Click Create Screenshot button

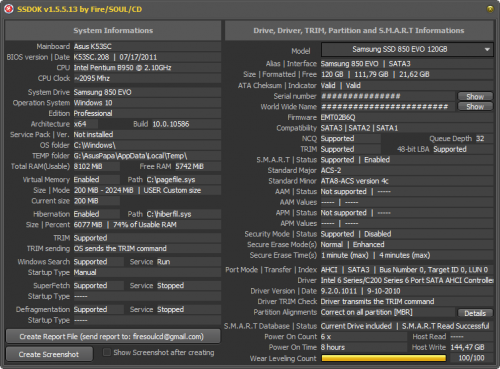click(49, 354)
